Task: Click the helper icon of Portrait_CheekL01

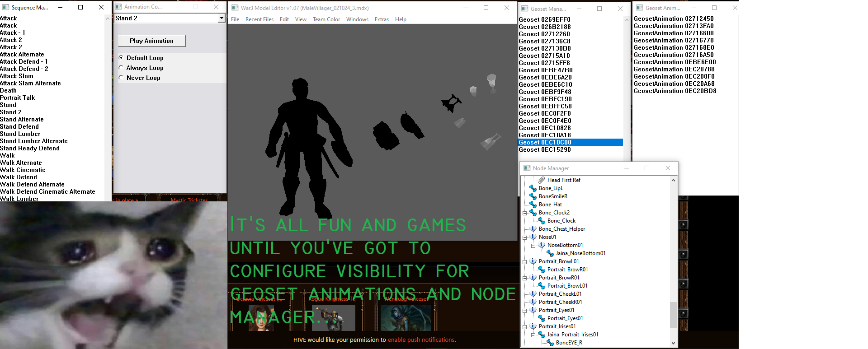Action: click(533, 293)
